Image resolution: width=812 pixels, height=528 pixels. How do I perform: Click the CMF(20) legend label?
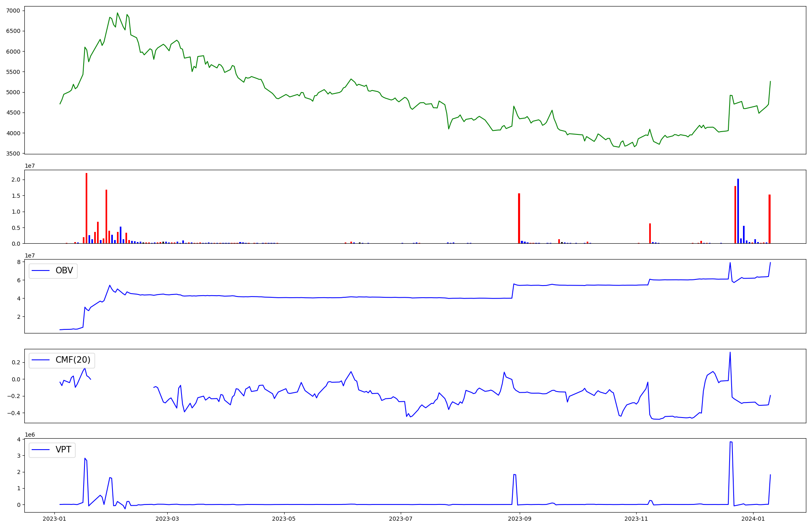point(73,360)
